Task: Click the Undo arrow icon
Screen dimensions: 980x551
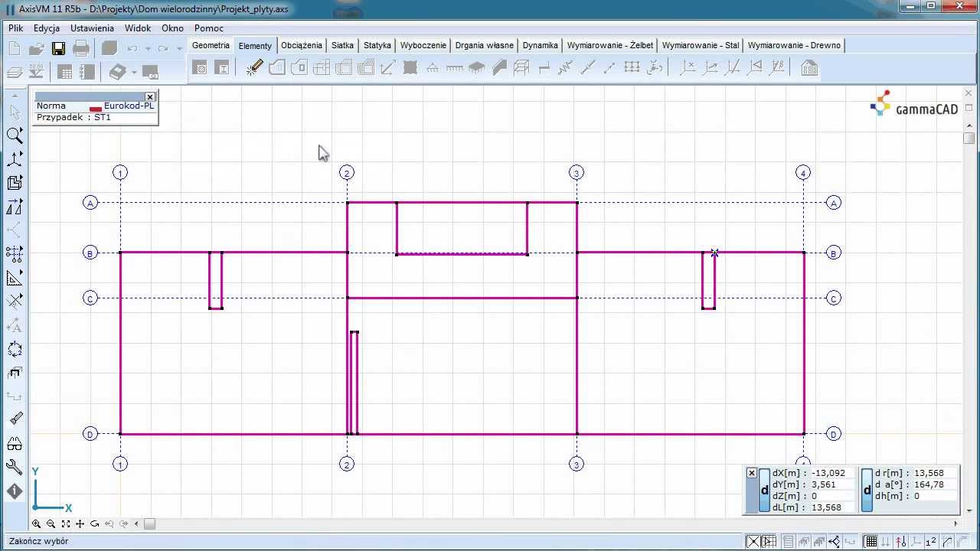Action: coord(132,48)
